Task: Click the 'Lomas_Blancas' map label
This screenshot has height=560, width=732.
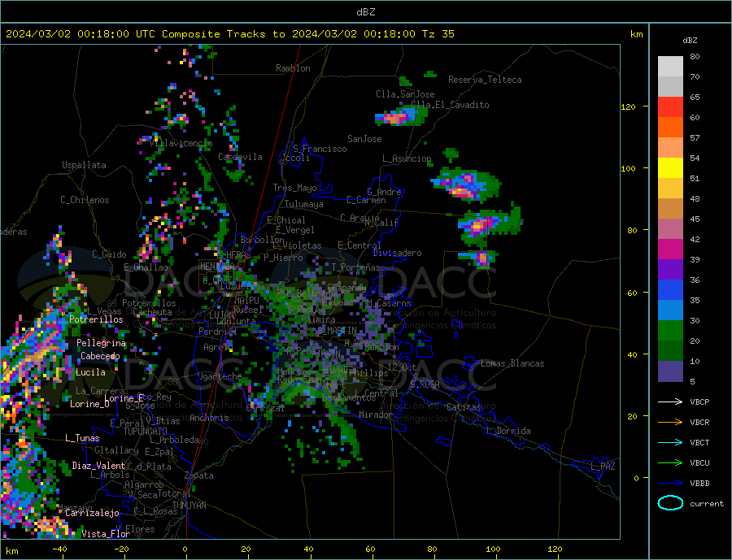Action: (512, 363)
